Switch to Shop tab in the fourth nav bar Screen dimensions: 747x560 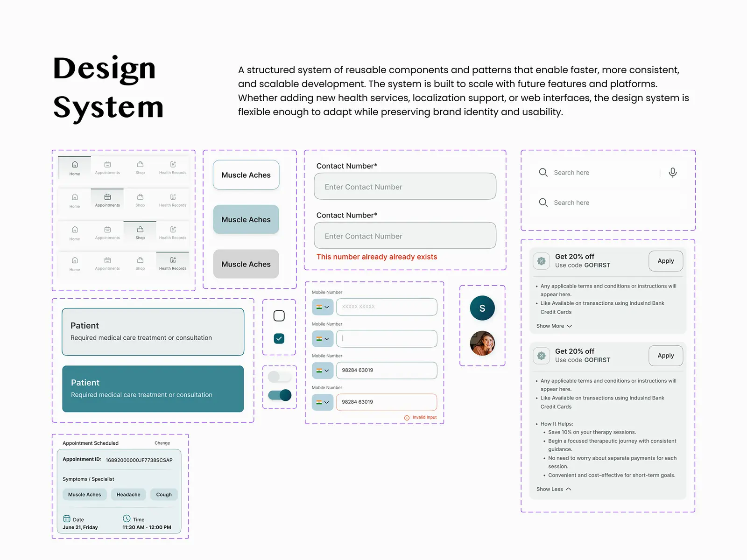tap(140, 263)
